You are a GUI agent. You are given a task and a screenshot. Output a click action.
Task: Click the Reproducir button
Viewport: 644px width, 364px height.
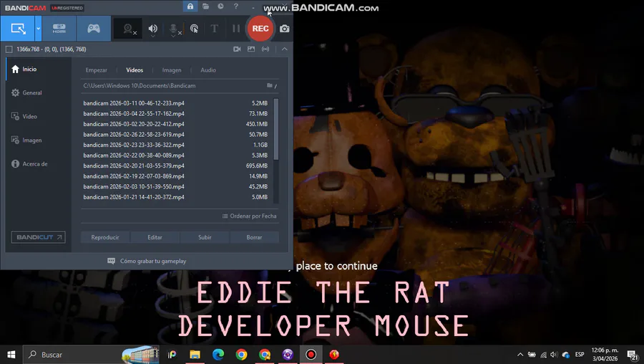pos(105,237)
